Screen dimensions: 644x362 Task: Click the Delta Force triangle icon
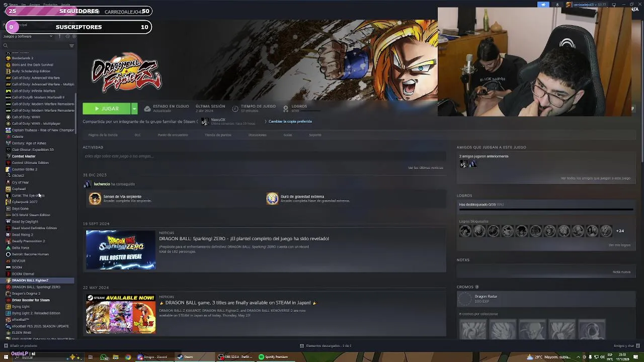coord(8,248)
